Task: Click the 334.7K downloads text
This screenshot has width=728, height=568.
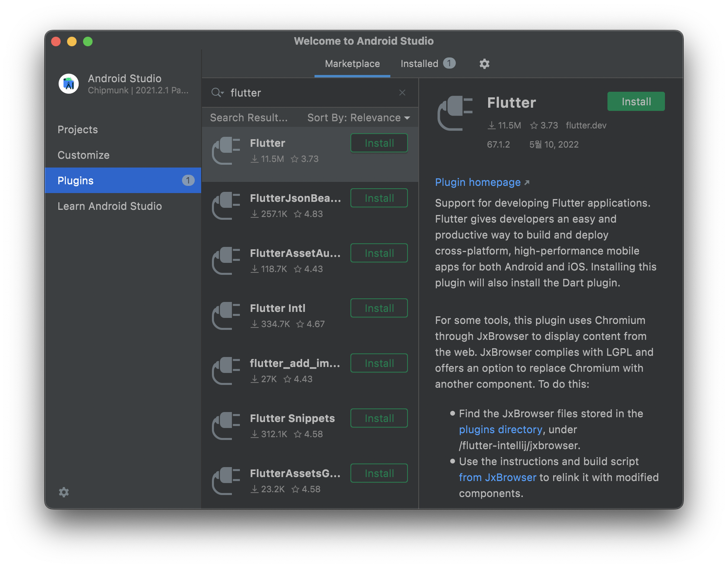Action: (x=275, y=324)
